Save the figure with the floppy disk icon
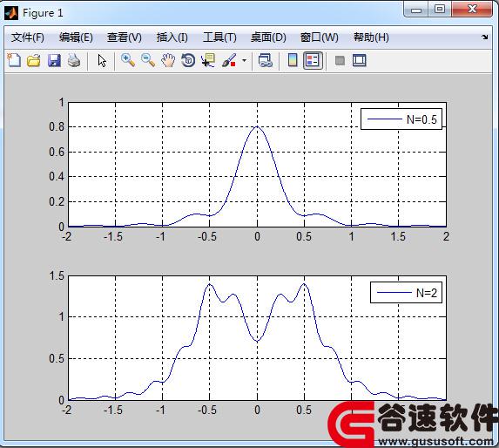This screenshot has height=448, width=499. [x=54, y=60]
